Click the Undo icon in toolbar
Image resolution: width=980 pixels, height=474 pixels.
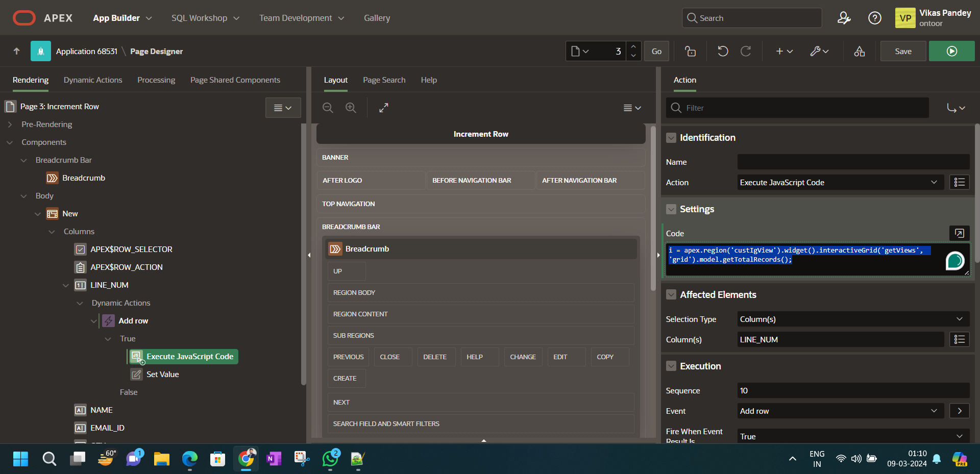pyautogui.click(x=723, y=51)
